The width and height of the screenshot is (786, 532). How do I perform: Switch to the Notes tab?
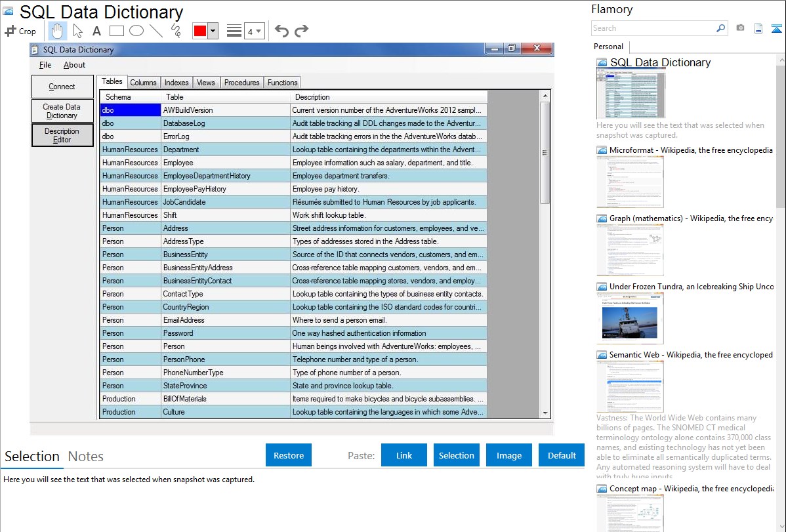click(x=86, y=457)
